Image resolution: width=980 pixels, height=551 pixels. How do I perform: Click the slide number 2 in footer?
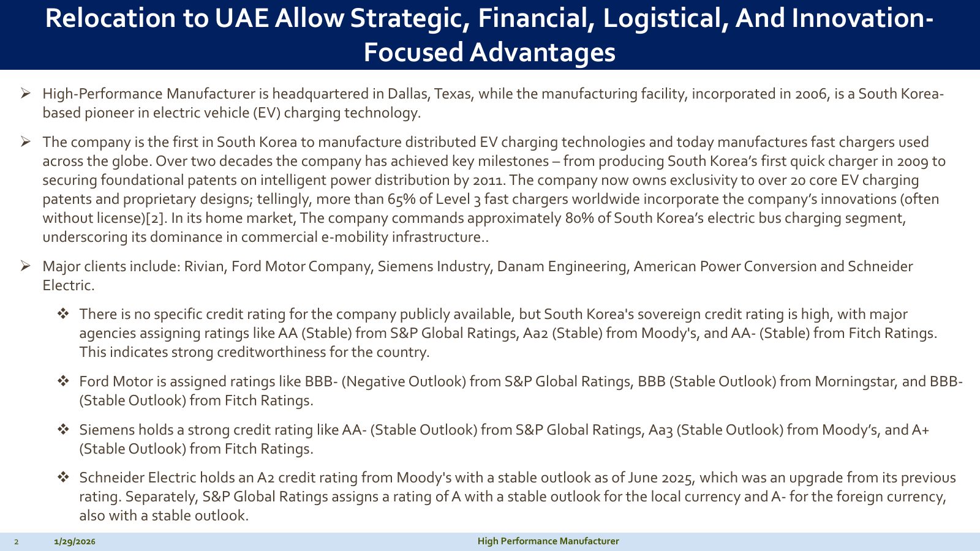[x=17, y=542]
